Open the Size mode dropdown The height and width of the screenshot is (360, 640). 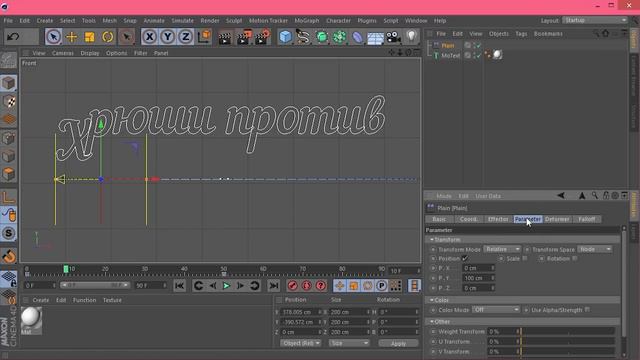tap(349, 343)
